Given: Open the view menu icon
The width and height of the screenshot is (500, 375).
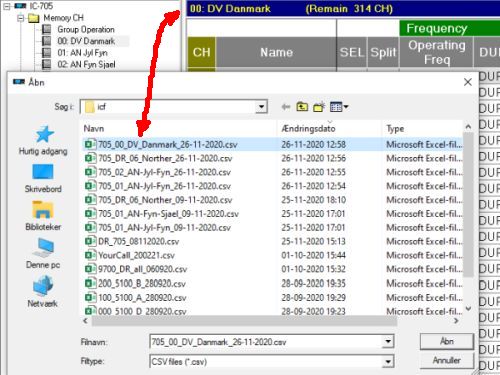Looking at the screenshot, I should pyautogui.click(x=339, y=107).
